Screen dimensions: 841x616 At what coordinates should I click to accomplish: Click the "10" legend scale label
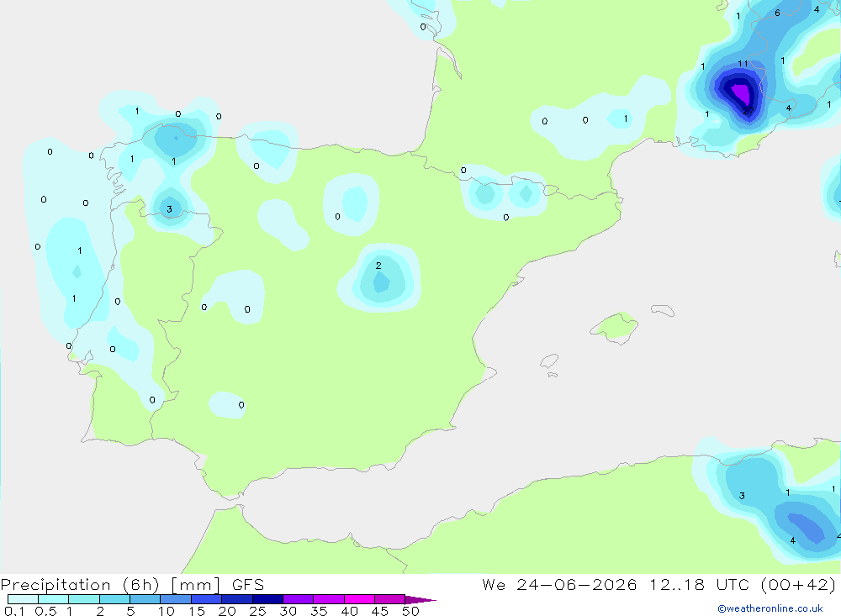(167, 611)
